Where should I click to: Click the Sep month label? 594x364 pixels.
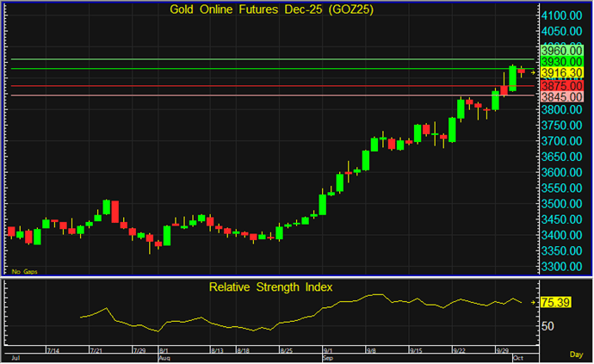pyautogui.click(x=327, y=358)
